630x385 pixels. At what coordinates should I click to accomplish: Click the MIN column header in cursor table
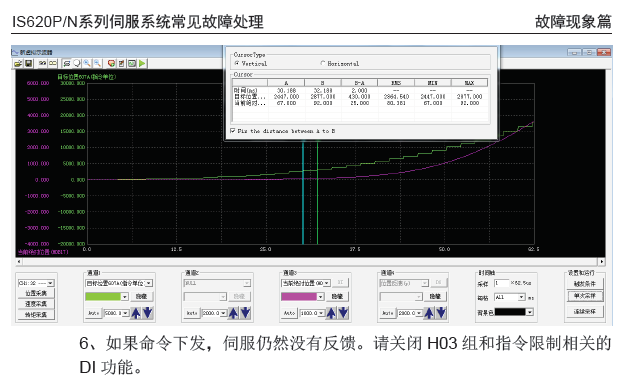pyautogui.click(x=433, y=83)
